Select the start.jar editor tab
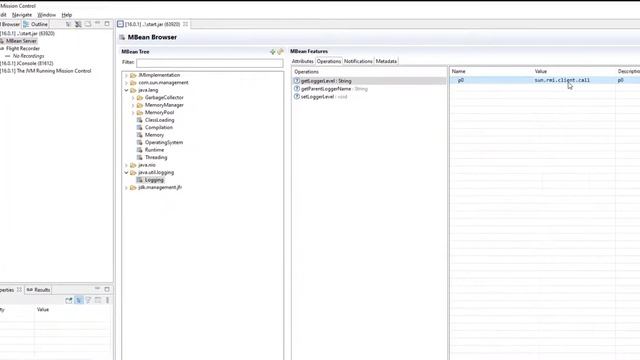Image resolution: width=640 pixels, height=360 pixels. coord(152,24)
